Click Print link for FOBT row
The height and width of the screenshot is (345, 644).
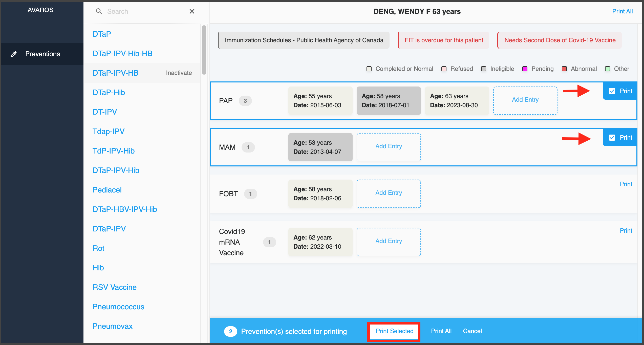[626, 184]
